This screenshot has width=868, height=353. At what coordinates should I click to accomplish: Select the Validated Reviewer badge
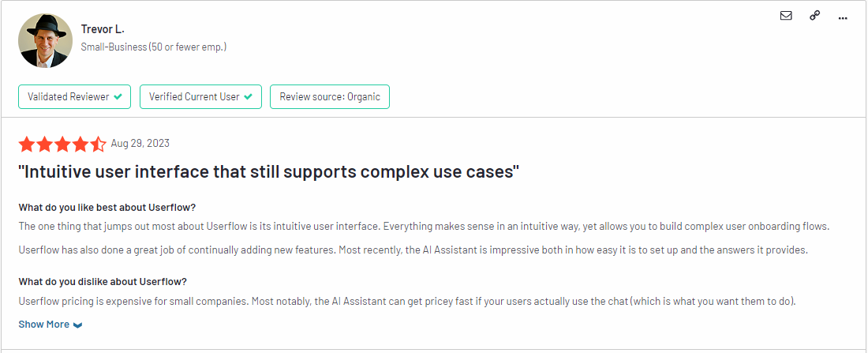(75, 96)
